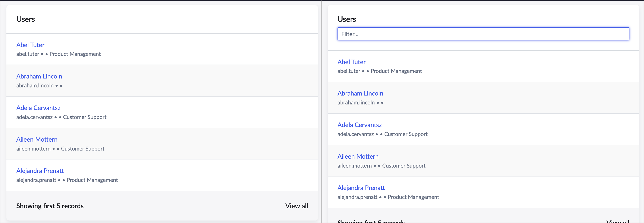Click the abel.tuter username text
The width and height of the screenshot is (644, 223).
[x=28, y=54]
